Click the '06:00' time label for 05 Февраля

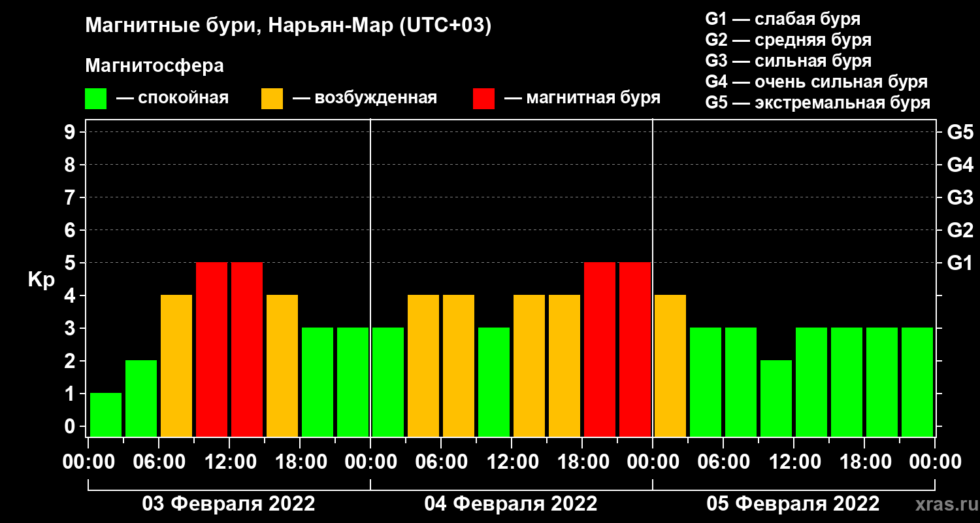click(x=723, y=462)
